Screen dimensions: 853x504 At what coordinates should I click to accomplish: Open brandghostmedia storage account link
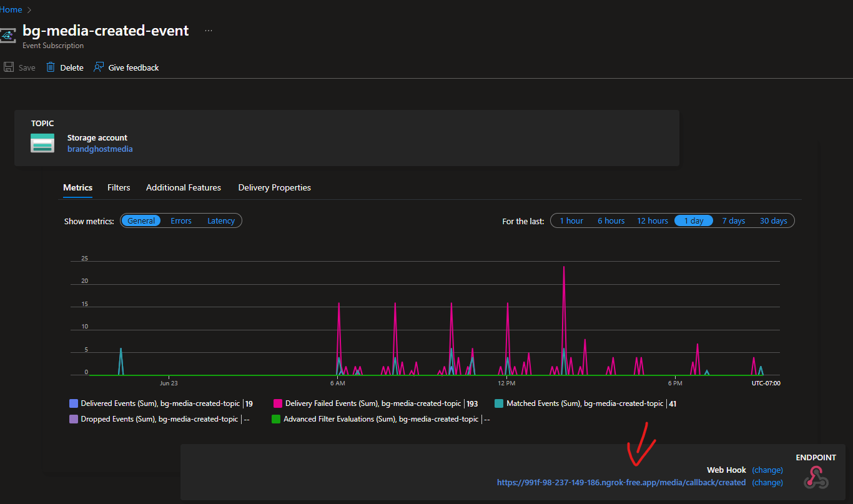100,149
